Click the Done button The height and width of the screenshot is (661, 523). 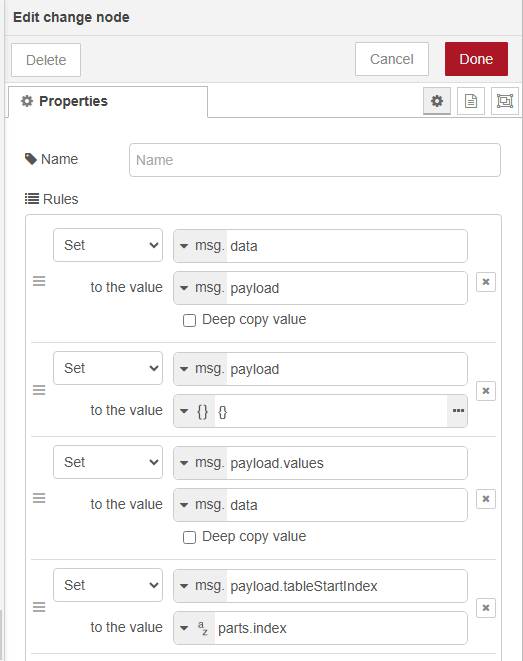click(x=476, y=59)
